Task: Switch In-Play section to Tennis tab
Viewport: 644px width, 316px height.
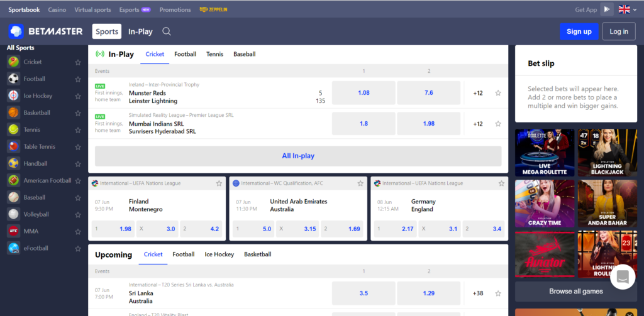Action: click(215, 54)
